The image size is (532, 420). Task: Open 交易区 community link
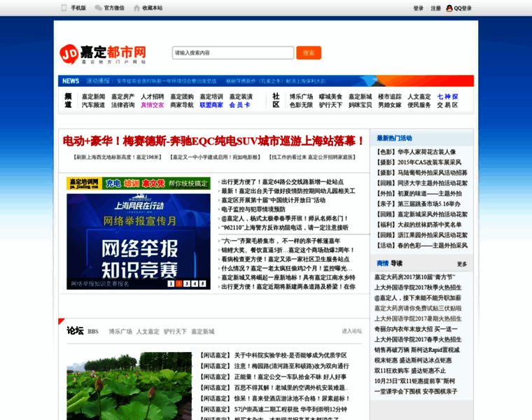pos(447,105)
